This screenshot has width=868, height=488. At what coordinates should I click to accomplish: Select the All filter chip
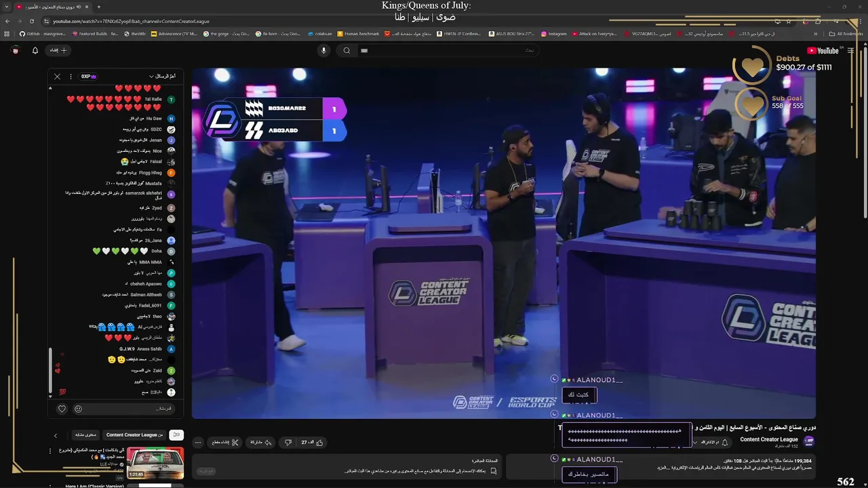pos(176,435)
